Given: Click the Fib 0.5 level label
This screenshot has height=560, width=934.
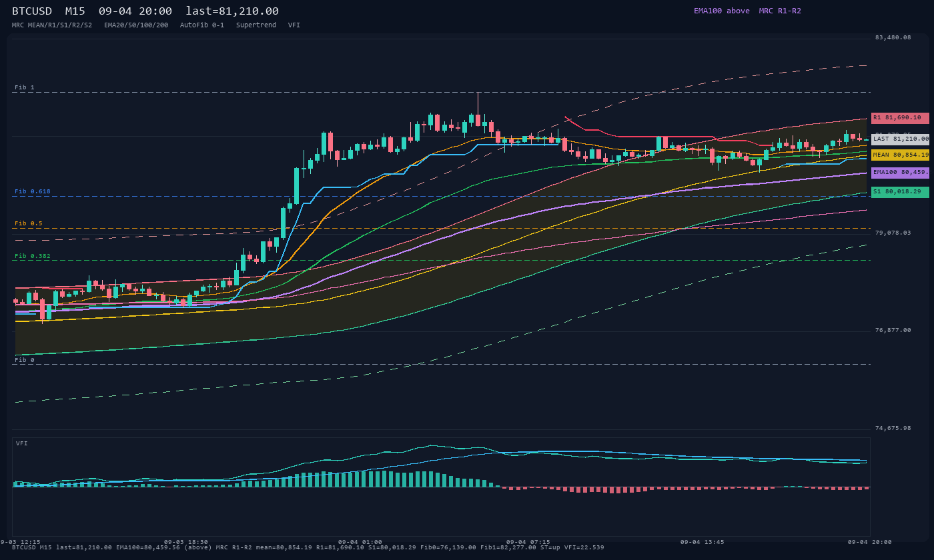Looking at the screenshot, I should tap(29, 224).
